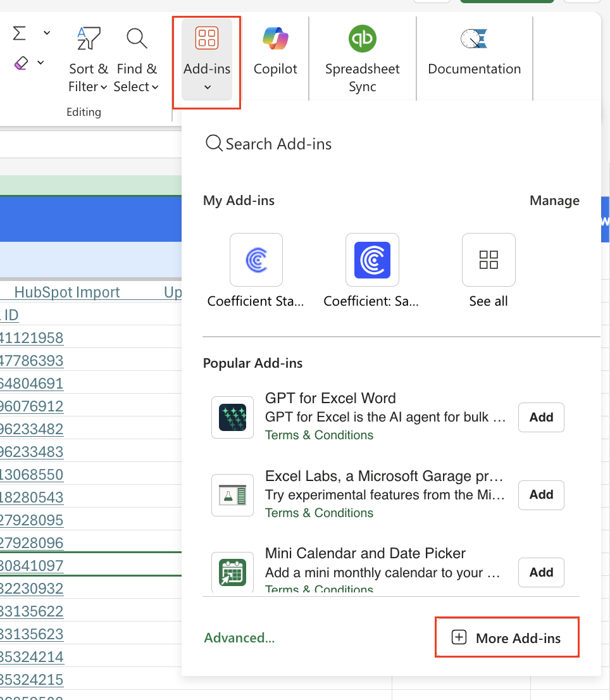Image resolution: width=610 pixels, height=700 pixels.
Task: Select the Coefficient Starter add-in icon
Action: tap(256, 260)
